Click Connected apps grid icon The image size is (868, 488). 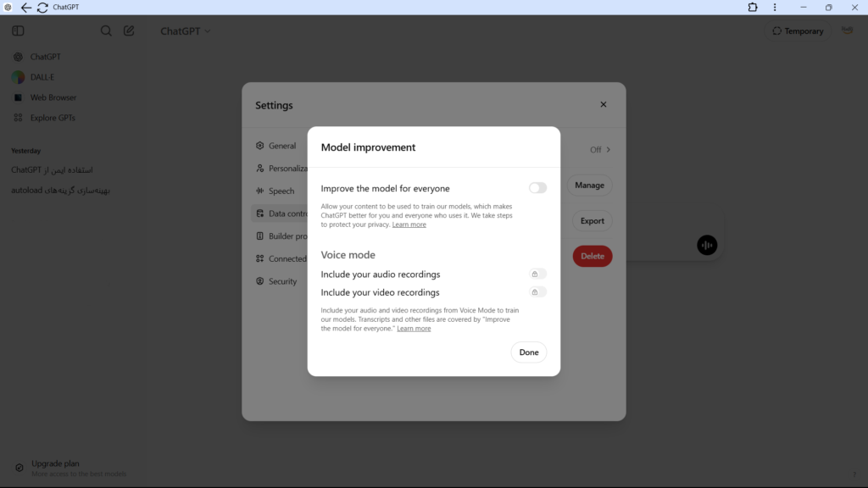259,259
